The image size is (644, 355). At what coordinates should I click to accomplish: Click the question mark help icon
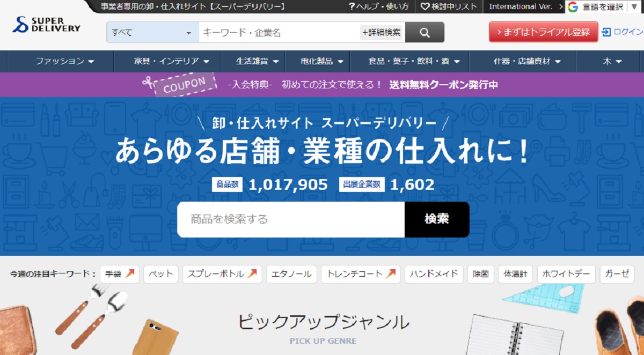coord(352,7)
